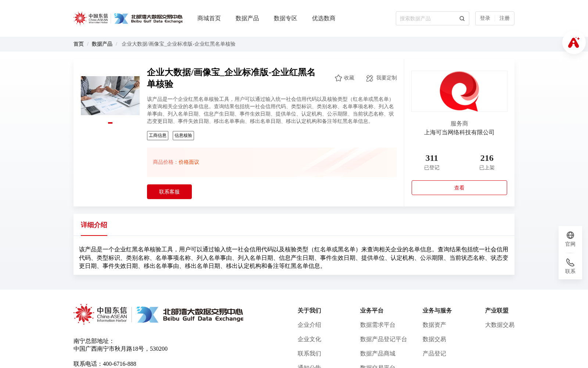Open footer link 数据交易
Screen dimensions: 588x368
pyautogui.click(x=434, y=339)
